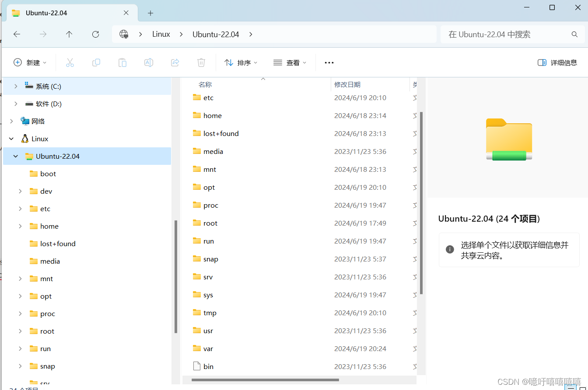588x390 pixels.
Task: Select the lost+found folder in file list
Action: click(221, 133)
